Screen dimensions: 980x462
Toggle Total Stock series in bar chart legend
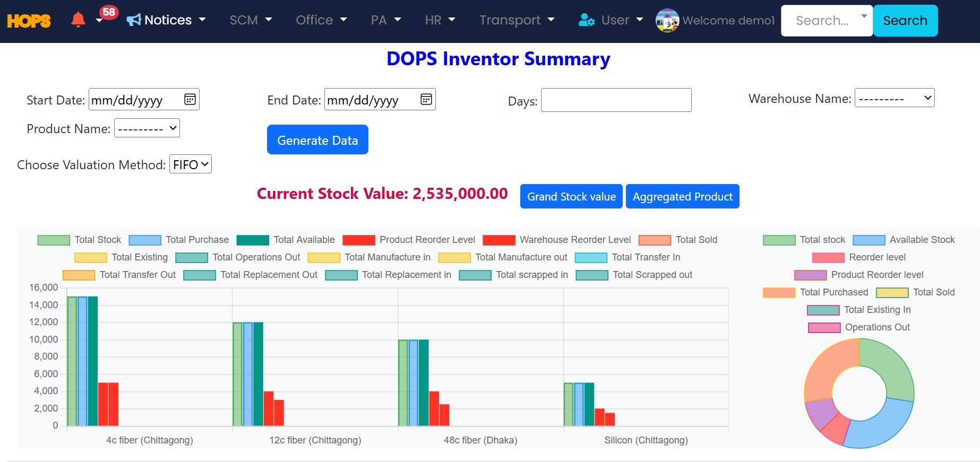pyautogui.click(x=54, y=240)
